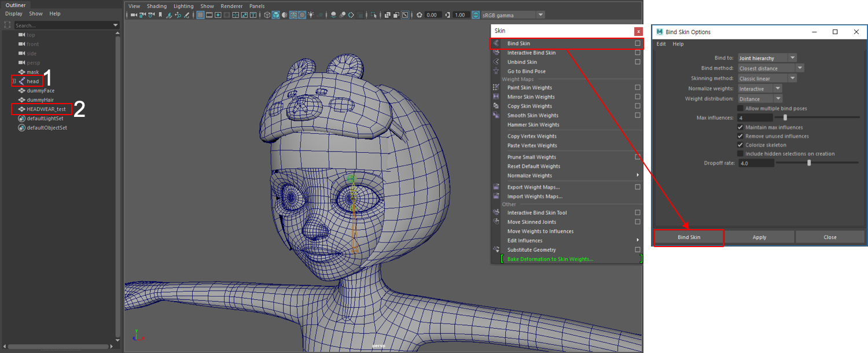Open the Outliner Display menu
Screen dimensions: 868x353
[x=14, y=13]
